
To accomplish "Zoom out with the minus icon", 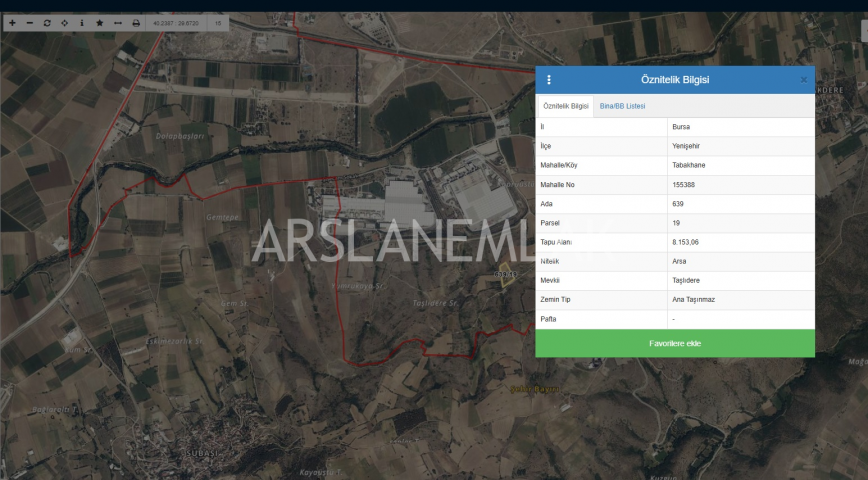I will point(29,22).
